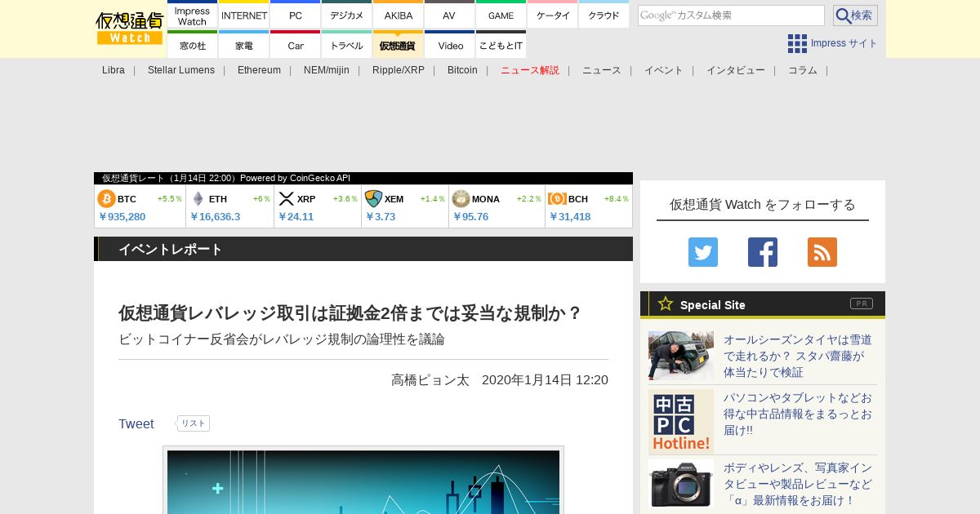Open the Impress サイト grid icon
980x514 pixels.
pos(797,43)
